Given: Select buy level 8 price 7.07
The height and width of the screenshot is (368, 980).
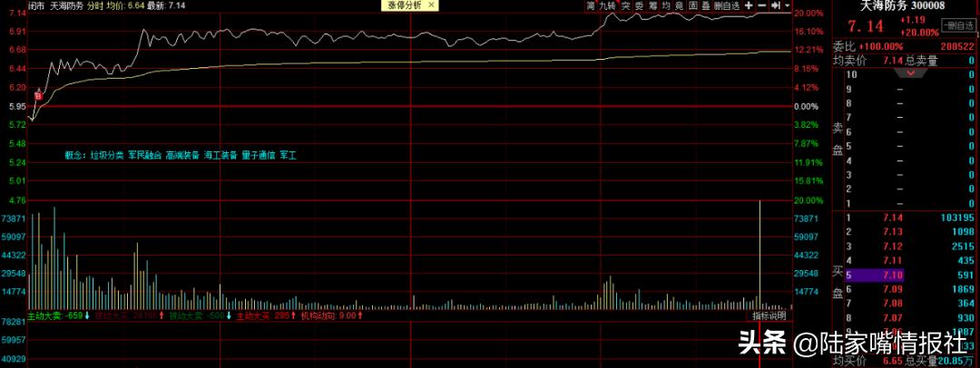Looking at the screenshot, I should [893, 318].
